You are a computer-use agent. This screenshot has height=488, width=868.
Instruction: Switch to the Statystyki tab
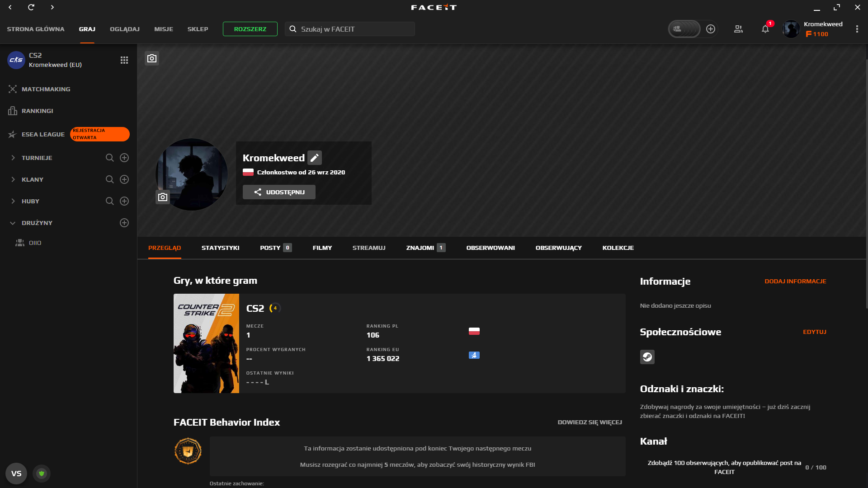point(220,248)
